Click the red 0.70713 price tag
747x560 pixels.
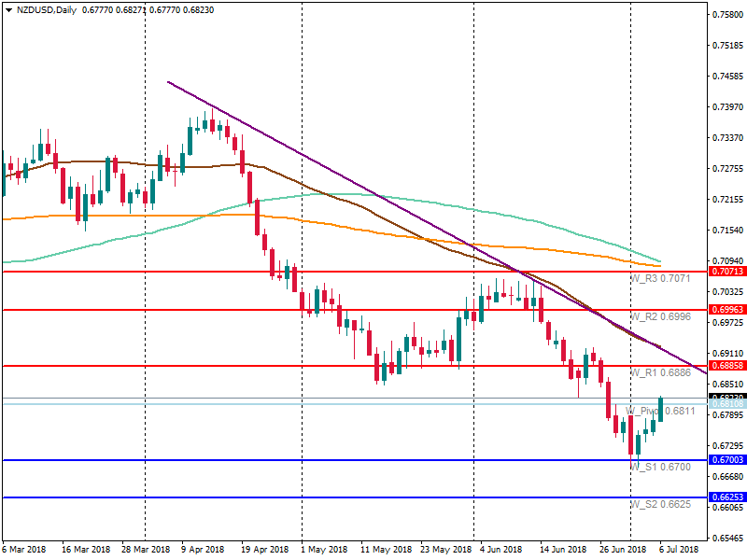pyautogui.click(x=726, y=272)
